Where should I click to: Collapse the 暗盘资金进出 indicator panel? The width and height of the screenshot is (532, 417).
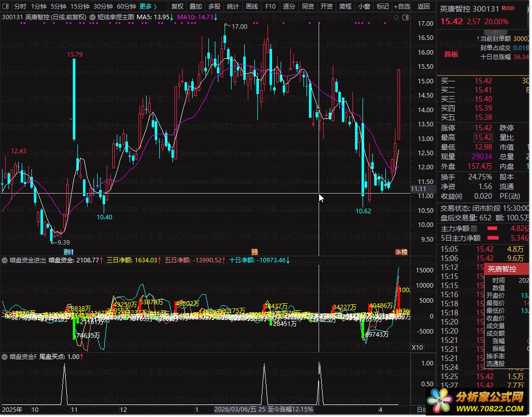[5, 260]
